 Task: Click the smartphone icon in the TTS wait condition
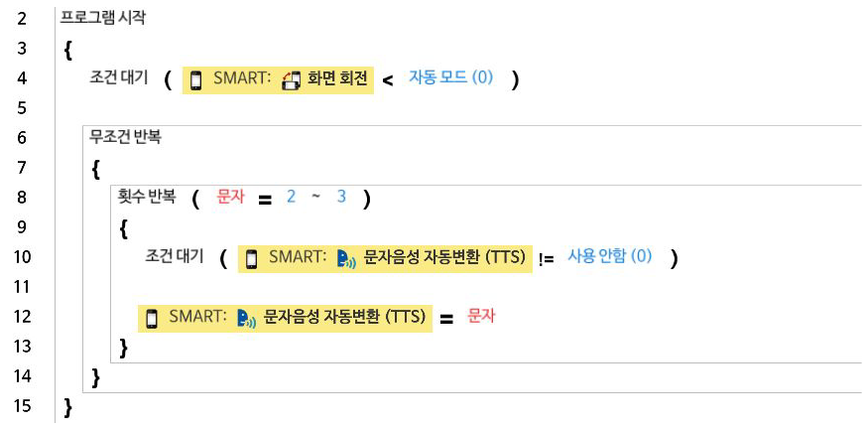tap(252, 258)
